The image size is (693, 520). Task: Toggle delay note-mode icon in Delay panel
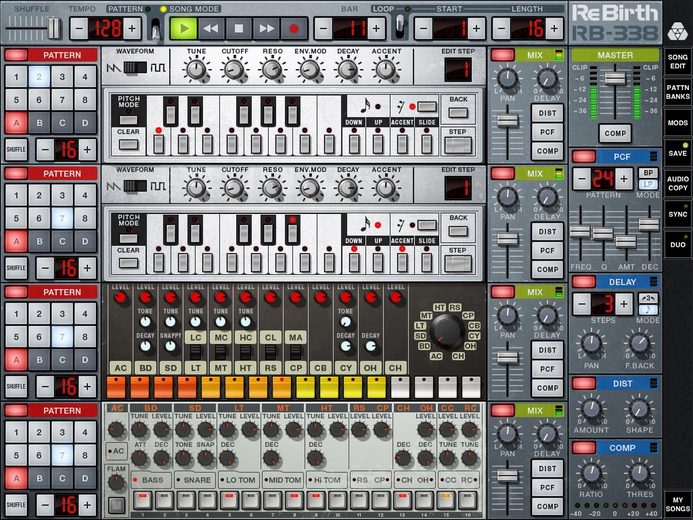click(x=648, y=309)
